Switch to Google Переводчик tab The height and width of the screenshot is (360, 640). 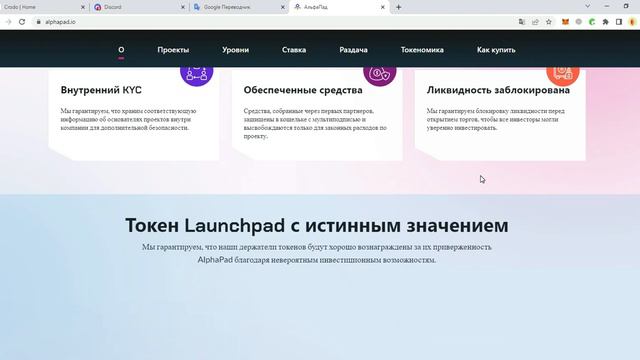tap(239, 7)
